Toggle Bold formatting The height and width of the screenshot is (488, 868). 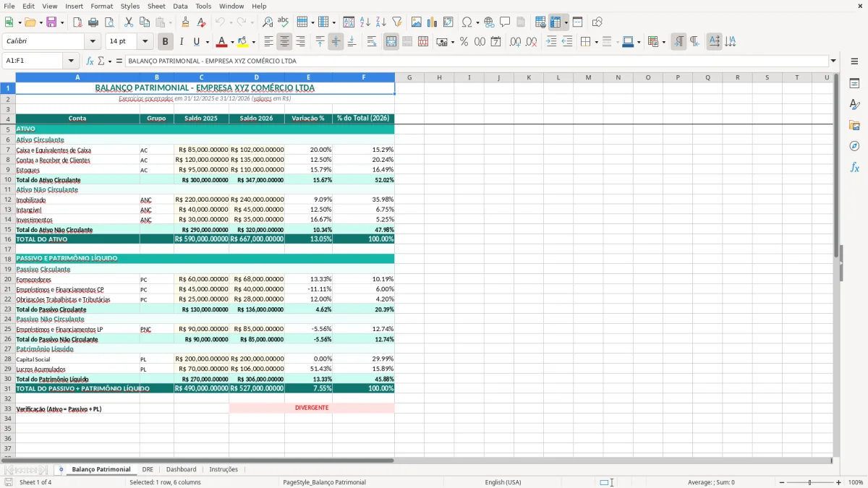tap(166, 42)
